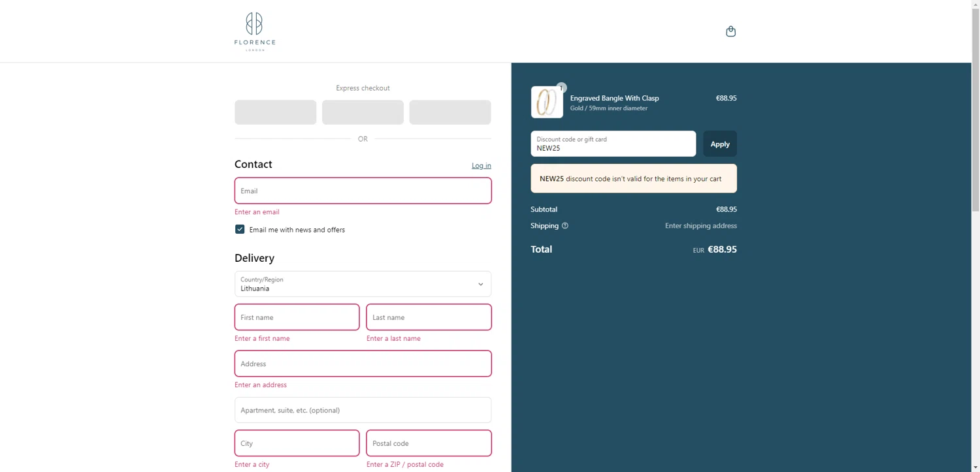Focus the Last name field
980x472 pixels.
[x=429, y=317]
